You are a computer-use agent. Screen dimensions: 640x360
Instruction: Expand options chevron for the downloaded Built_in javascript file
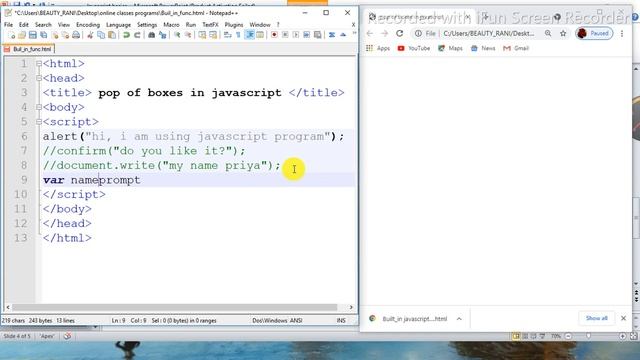point(459,319)
